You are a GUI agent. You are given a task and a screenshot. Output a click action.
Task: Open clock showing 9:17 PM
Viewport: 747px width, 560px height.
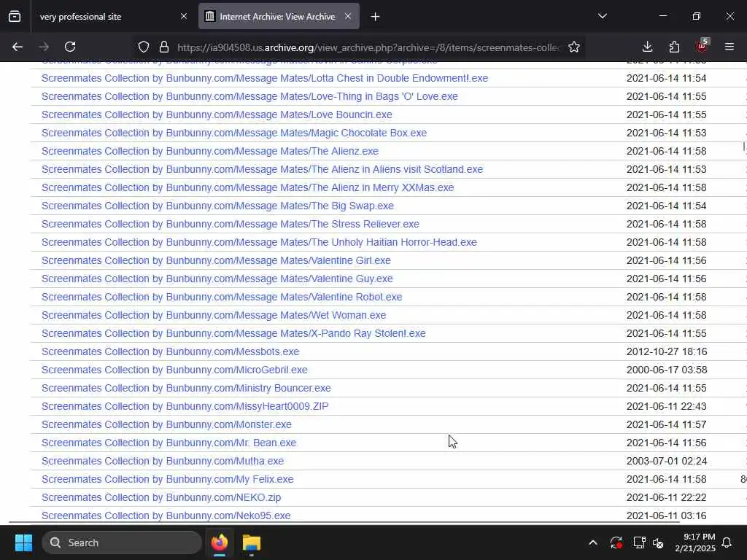click(695, 542)
